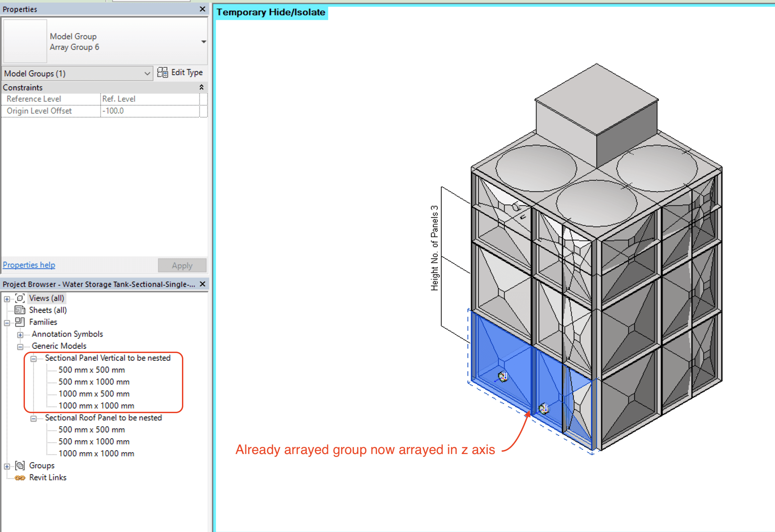Viewport: 775px width, 532px height.
Task: Collapse the Generic Models node
Action: click(20, 347)
